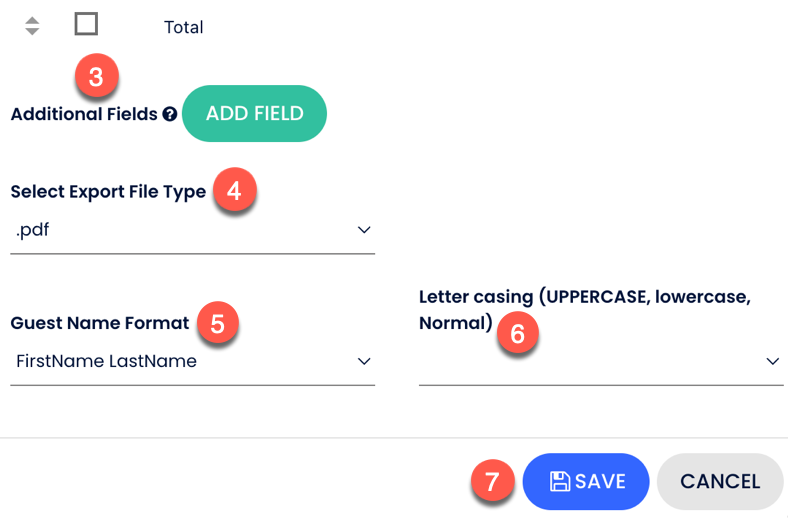Click the Additional Fields label text
This screenshot has width=788, height=518.
(84, 114)
